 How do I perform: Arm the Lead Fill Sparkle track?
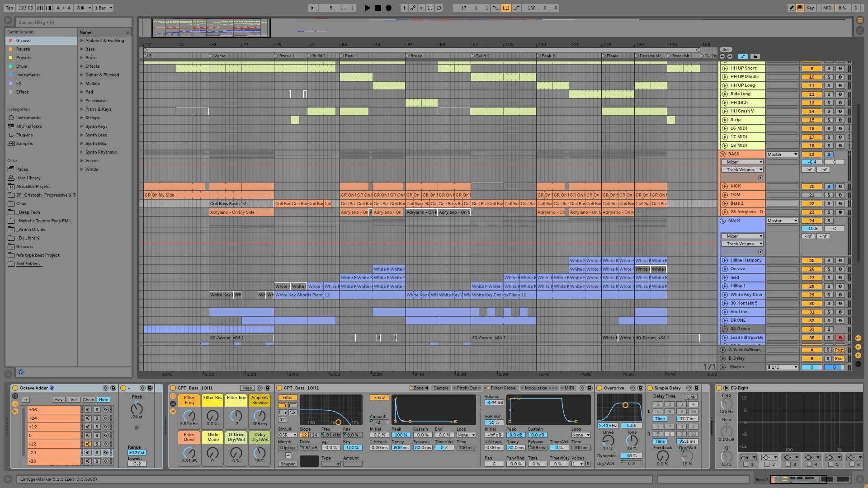(x=840, y=338)
